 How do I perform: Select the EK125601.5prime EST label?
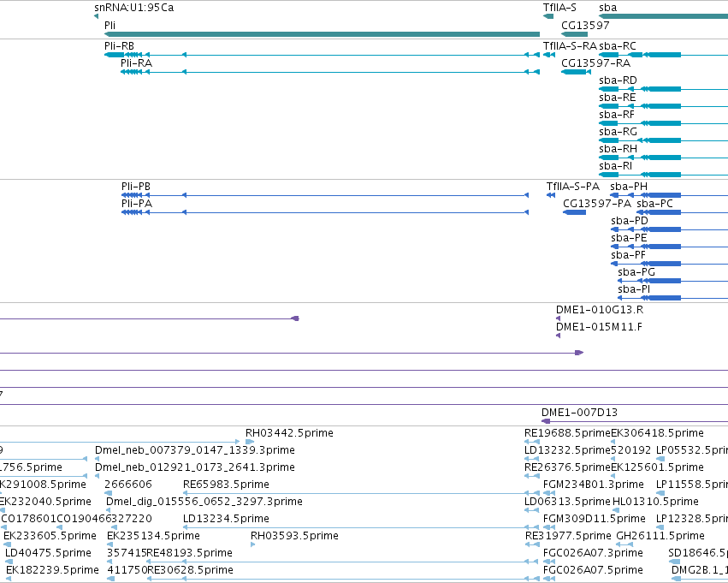658,467
